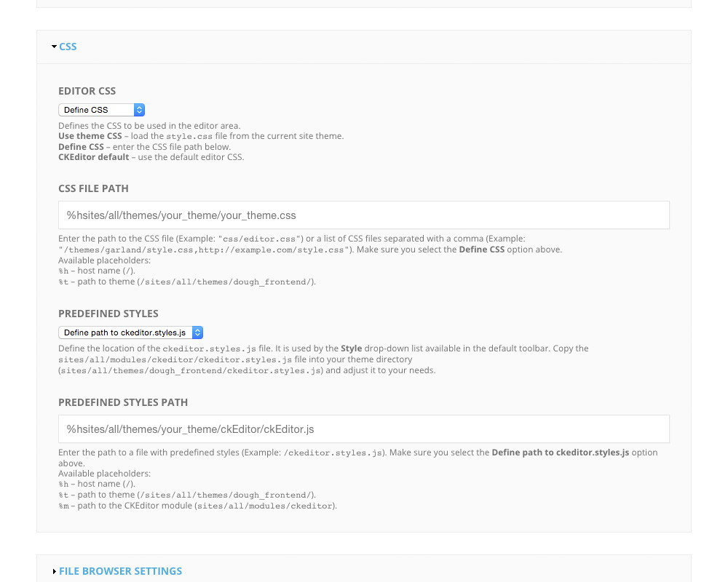This screenshot has height=582, width=728.
Task: Click the EDITOR CSS field label
Action: coord(87,91)
